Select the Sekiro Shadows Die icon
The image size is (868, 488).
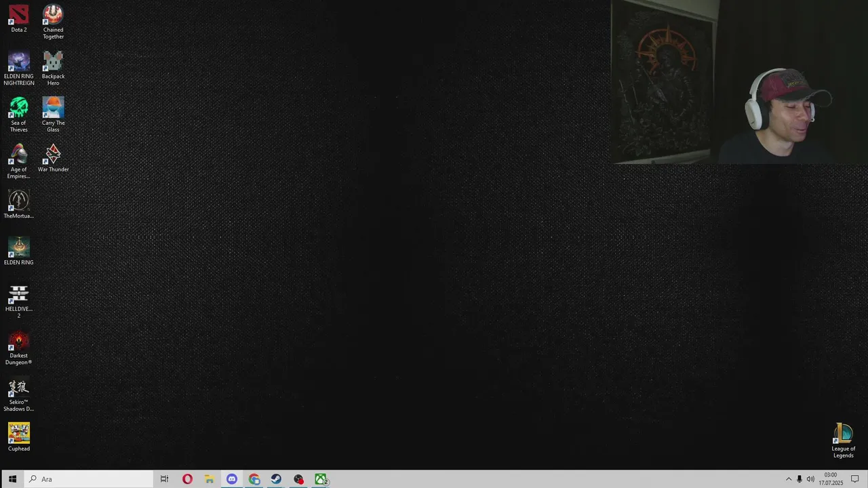click(19, 395)
